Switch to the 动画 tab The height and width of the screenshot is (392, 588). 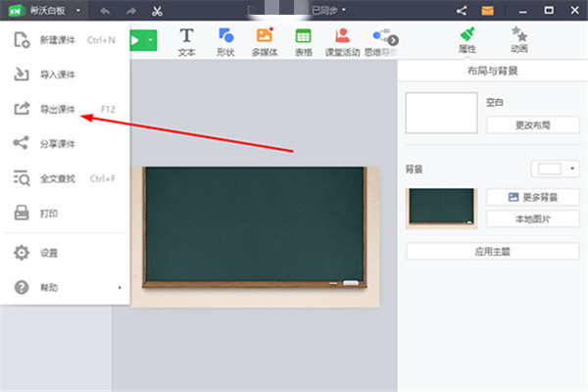click(519, 39)
